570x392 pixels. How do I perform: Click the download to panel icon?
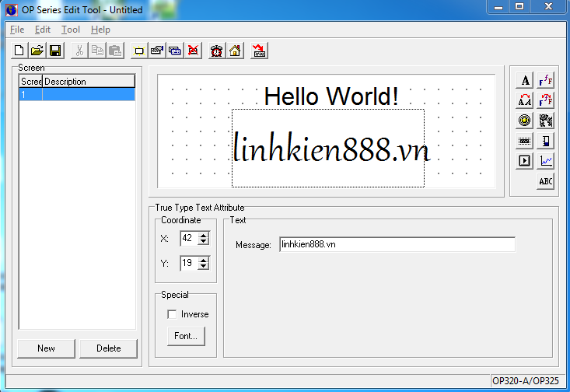(x=259, y=51)
